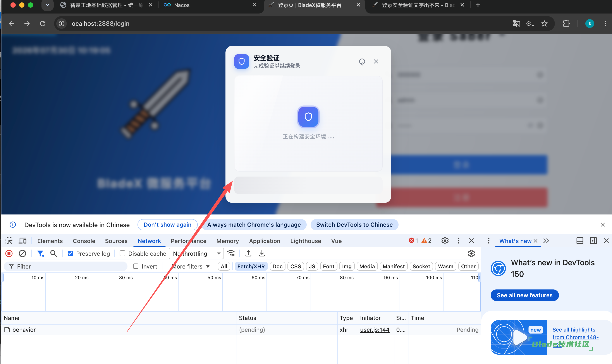Dismiss the DevTools language infobar
The image size is (612, 364).
[603, 225]
